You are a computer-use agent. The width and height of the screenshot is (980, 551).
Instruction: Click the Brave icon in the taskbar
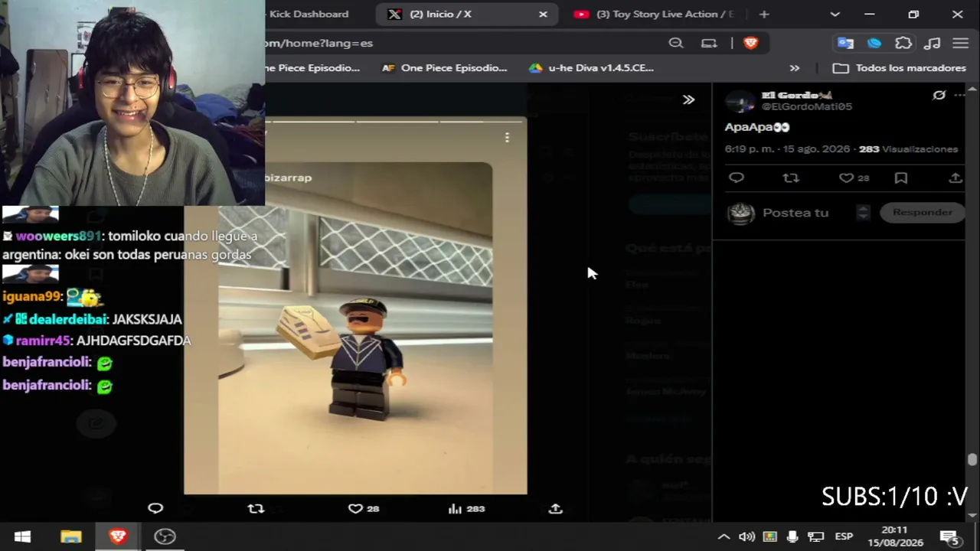point(118,536)
